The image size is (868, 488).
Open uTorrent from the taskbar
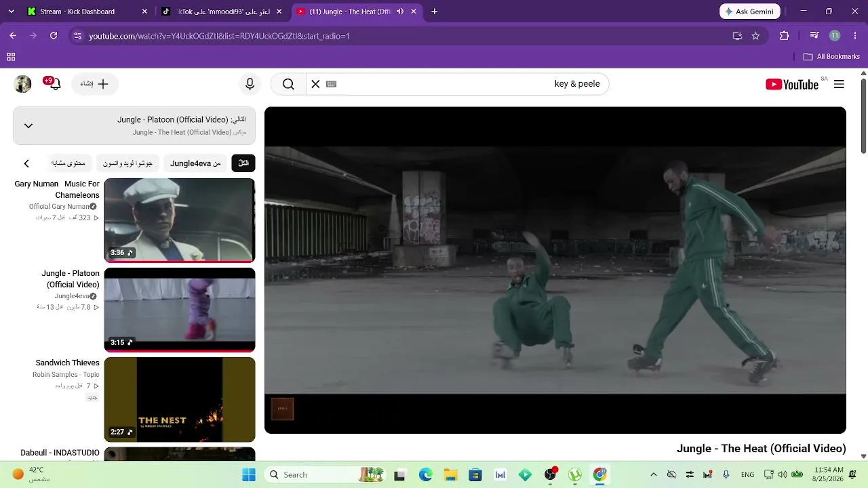point(575,474)
